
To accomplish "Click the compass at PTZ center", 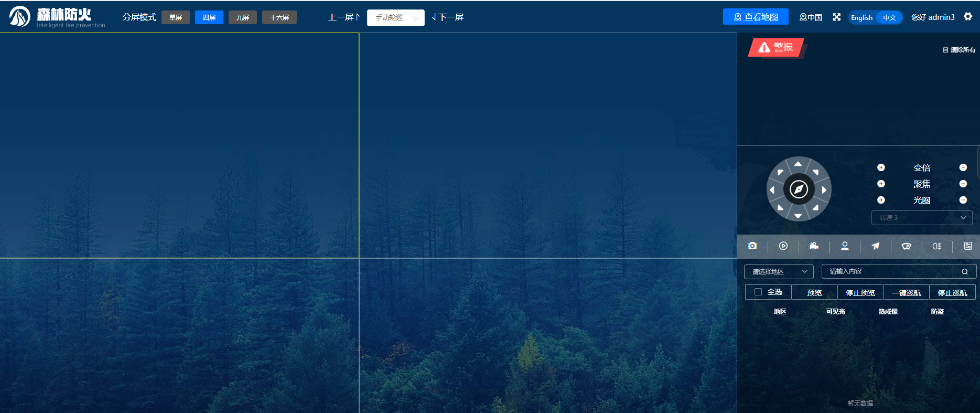I will (799, 189).
